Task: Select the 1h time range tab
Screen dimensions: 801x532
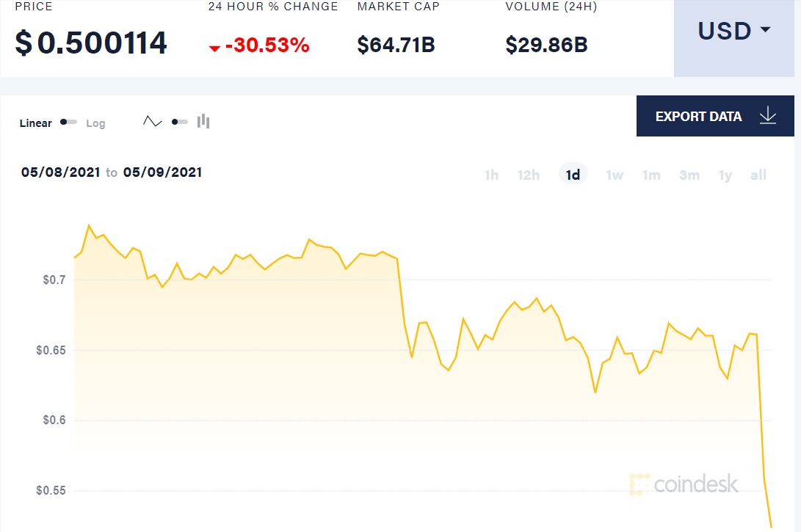Action: [x=491, y=175]
